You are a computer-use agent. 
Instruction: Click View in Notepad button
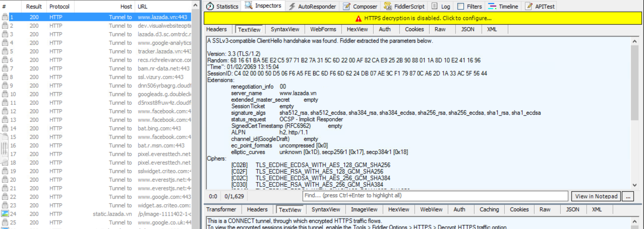pyautogui.click(x=596, y=196)
